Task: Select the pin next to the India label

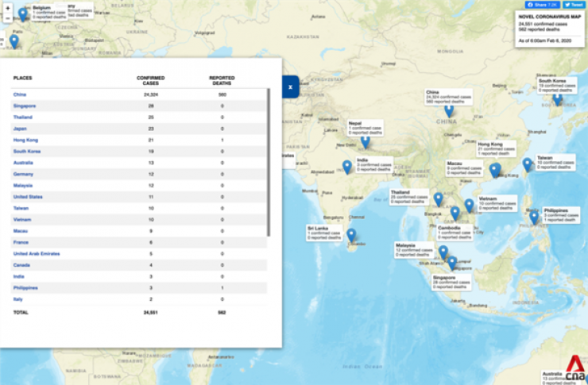Action: 347,167
